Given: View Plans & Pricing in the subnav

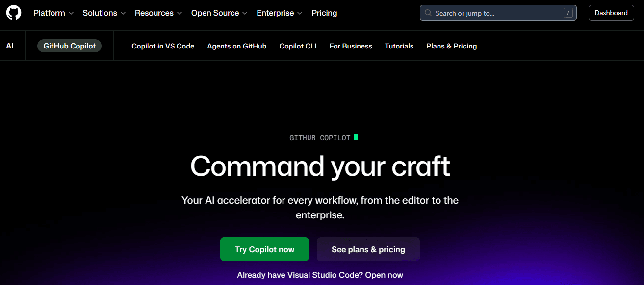Looking at the screenshot, I should click(x=451, y=46).
